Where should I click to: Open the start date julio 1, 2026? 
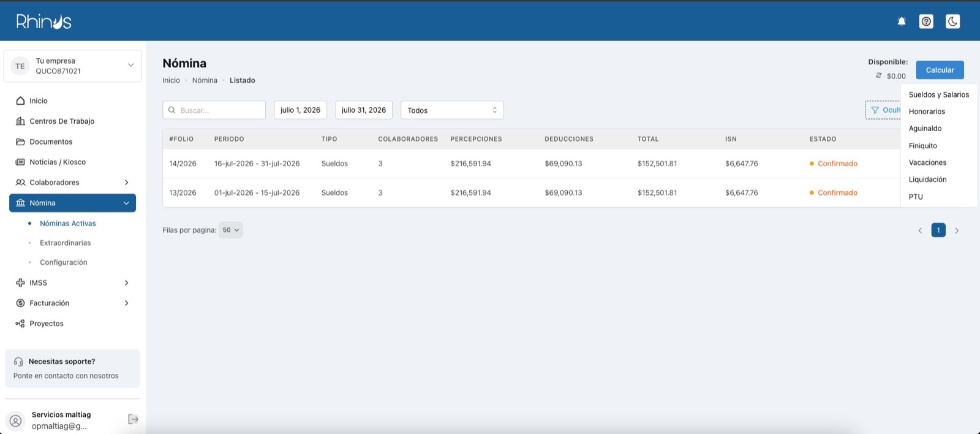coord(300,110)
